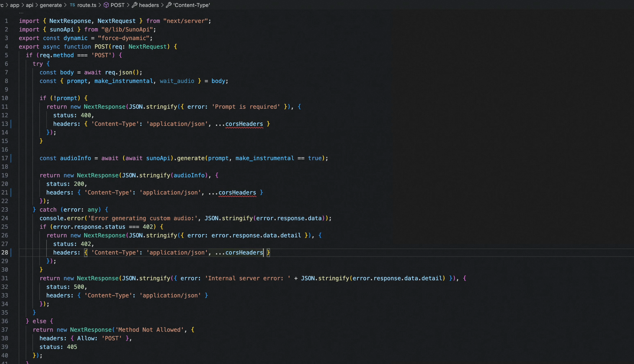Click the POST function cube icon
Image resolution: width=634 pixels, height=364 pixels.
pos(106,5)
